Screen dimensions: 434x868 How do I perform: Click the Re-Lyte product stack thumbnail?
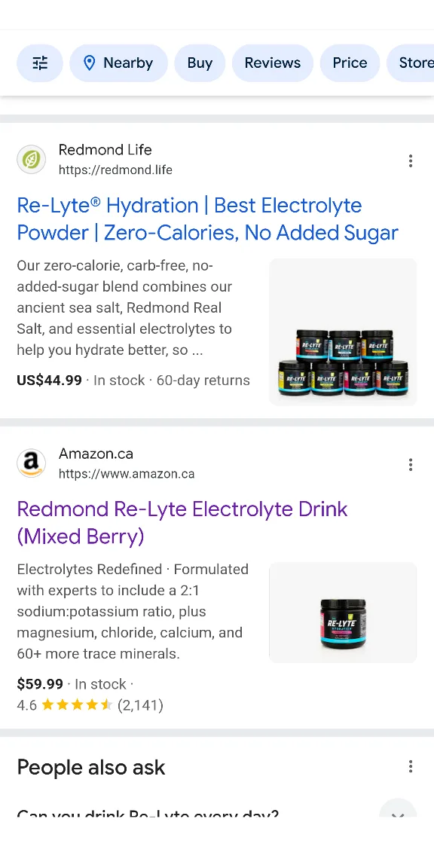point(343,332)
